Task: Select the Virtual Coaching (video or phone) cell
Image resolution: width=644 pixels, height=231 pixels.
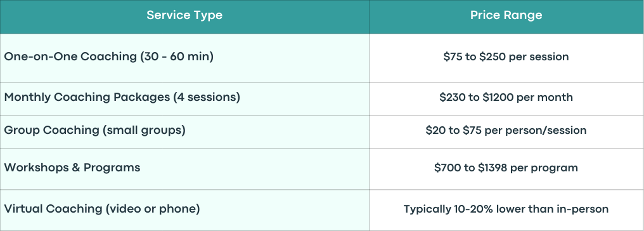Action: 185,210
